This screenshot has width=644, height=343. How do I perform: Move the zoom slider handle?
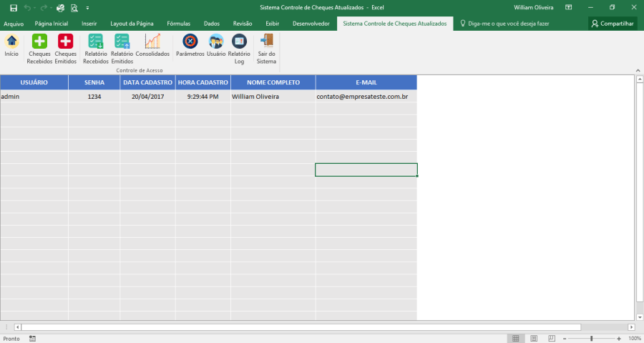592,339
